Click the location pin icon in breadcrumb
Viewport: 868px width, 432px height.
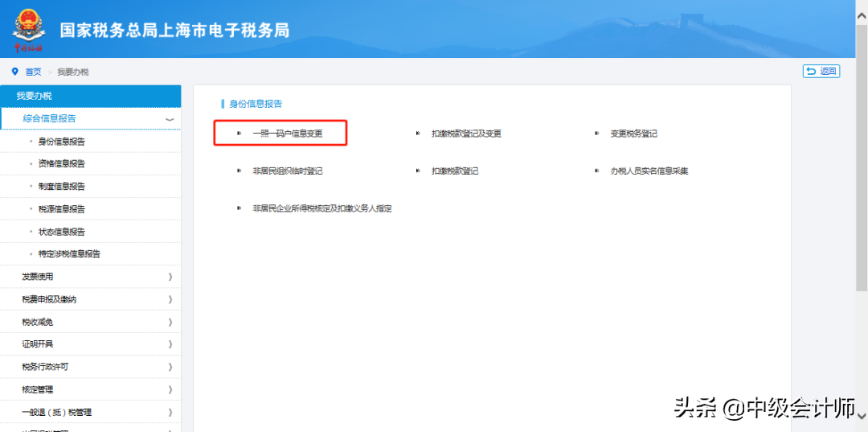coord(15,72)
